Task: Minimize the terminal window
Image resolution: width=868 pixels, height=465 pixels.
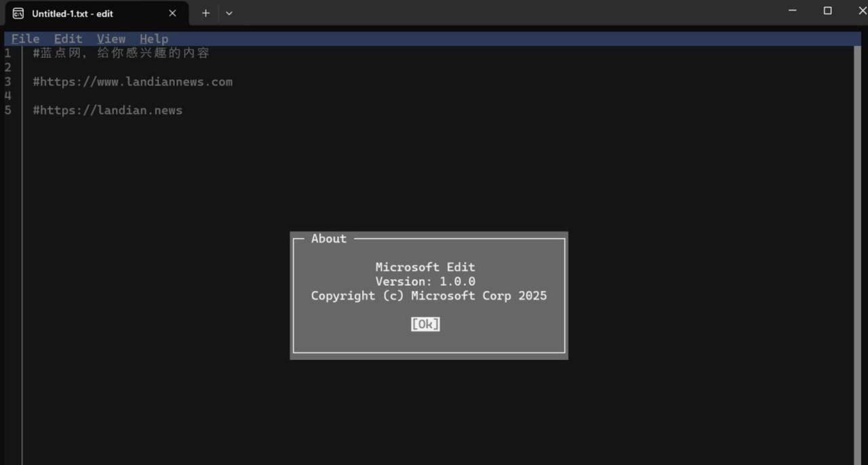Action: point(792,11)
